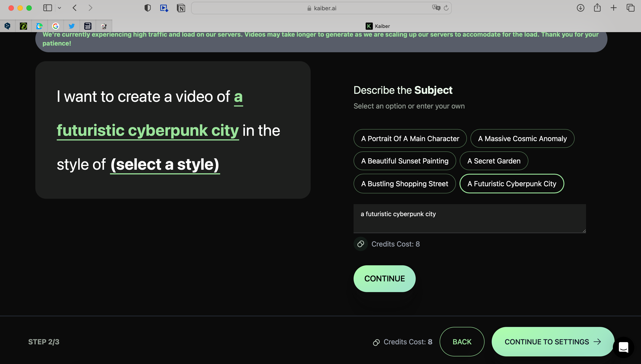Screen dimensions: 641x364
Task: Show the tab overview icon
Action: 630,8
